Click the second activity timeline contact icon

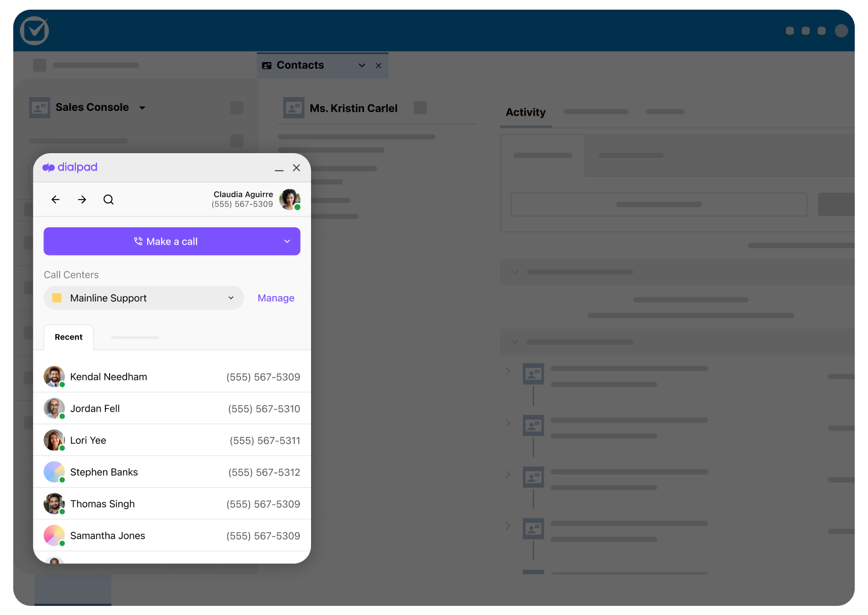coord(533,426)
